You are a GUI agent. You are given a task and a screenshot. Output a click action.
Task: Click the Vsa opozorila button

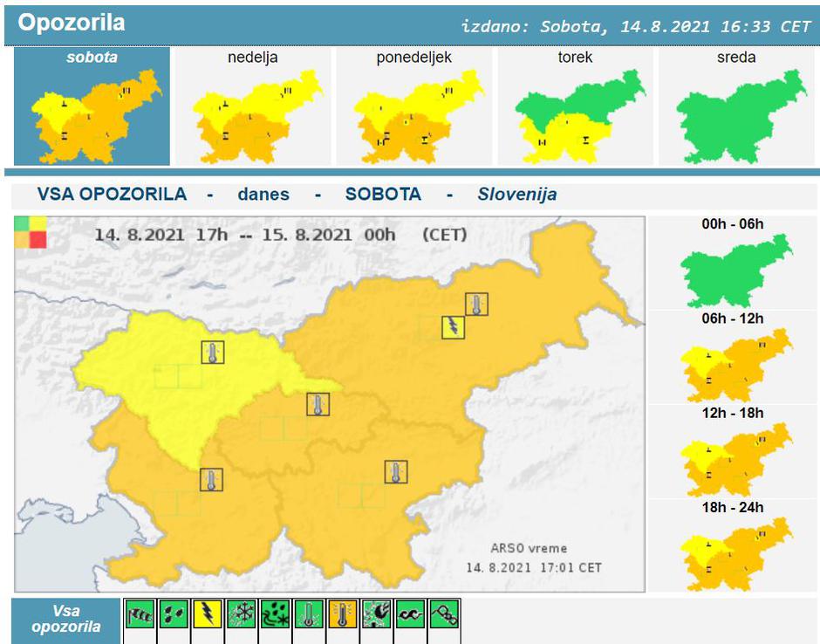[66, 620]
